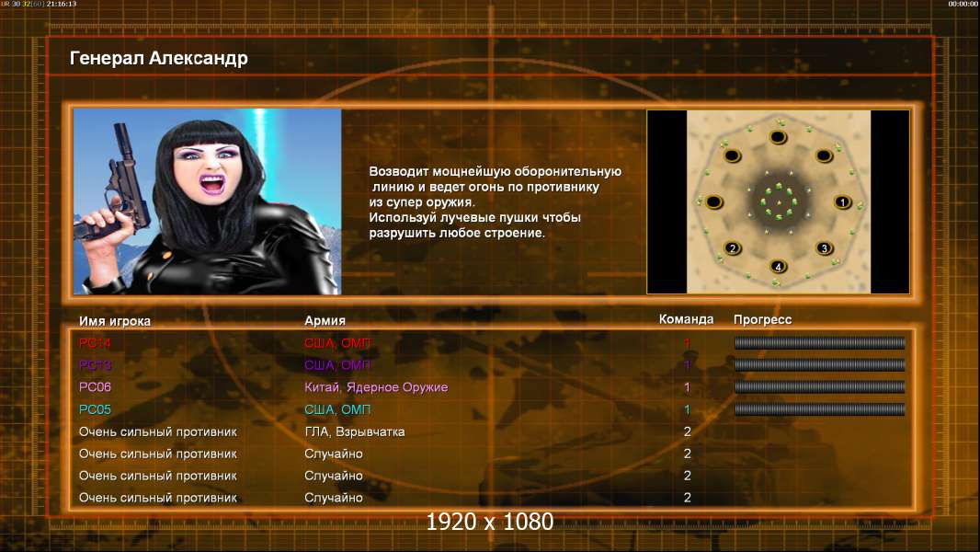Click "США, ОМП" army in PC14 row
This screenshot has height=552, width=980.
click(337, 343)
